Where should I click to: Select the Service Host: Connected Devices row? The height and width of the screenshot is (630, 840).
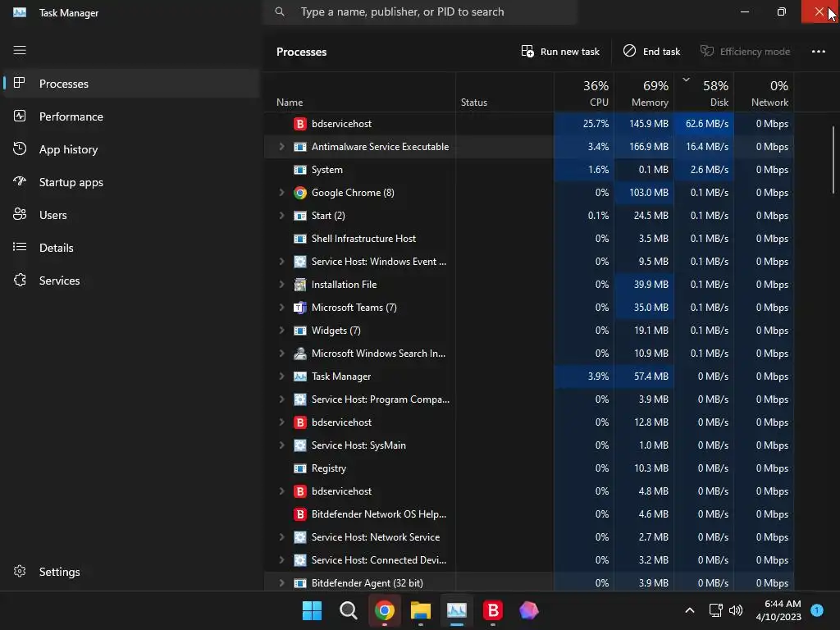pos(529,560)
